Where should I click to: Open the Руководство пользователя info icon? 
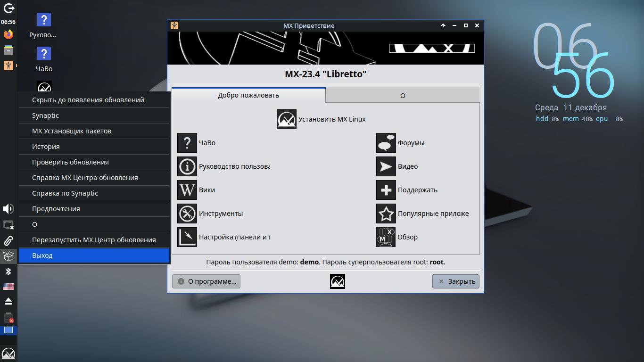pos(187,166)
